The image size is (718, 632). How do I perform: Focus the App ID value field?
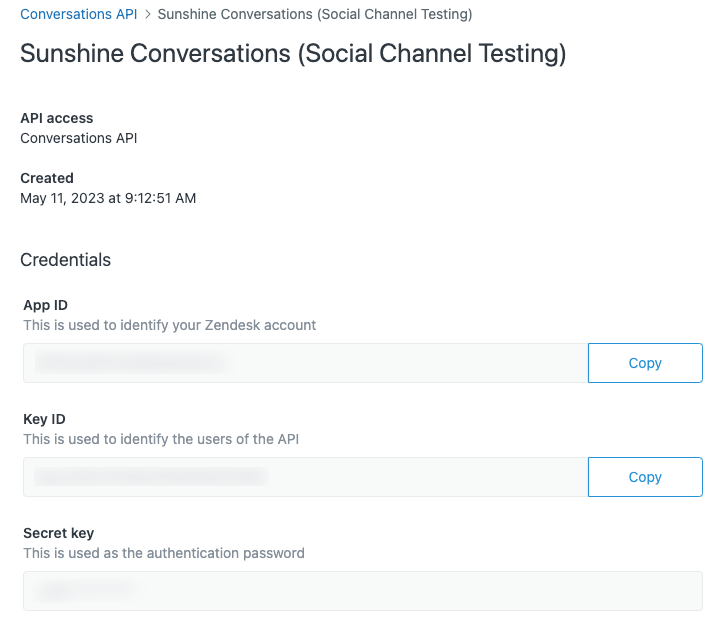(305, 363)
